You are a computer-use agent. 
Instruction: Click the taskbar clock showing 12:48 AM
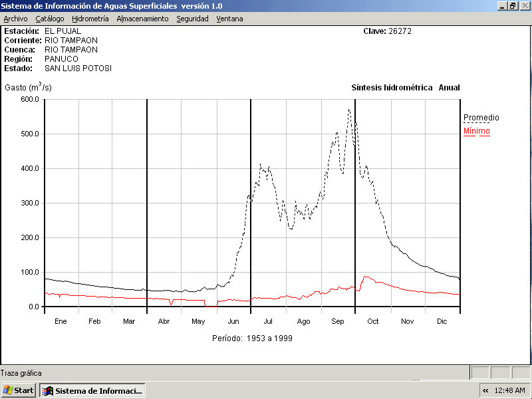click(x=509, y=390)
